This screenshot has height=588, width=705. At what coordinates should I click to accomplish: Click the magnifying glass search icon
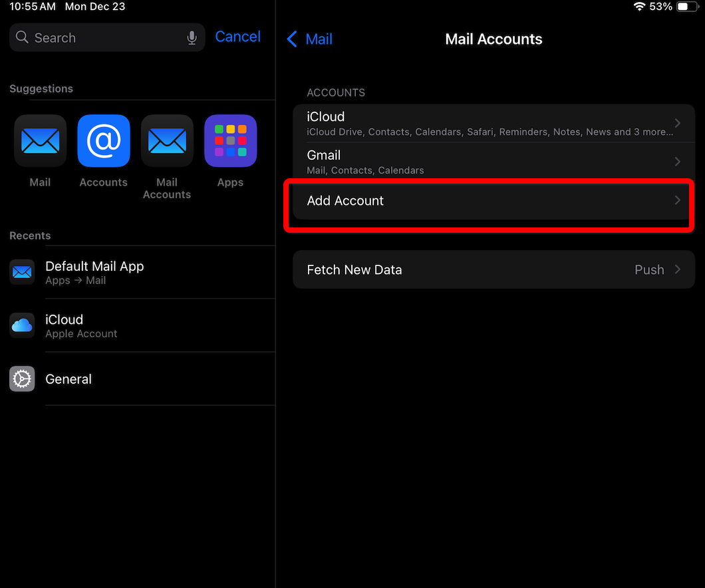pyautogui.click(x=21, y=37)
